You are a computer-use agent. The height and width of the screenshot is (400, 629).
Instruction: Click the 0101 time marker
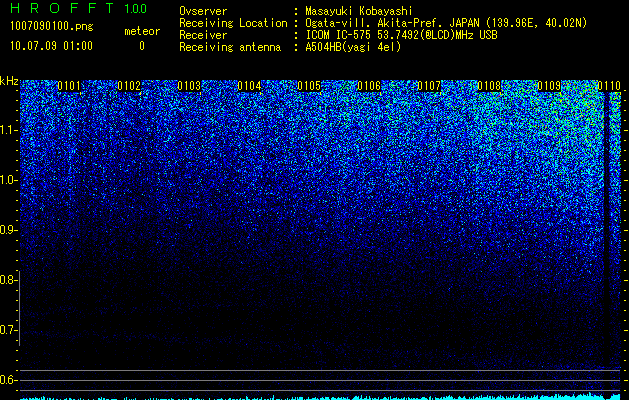pyautogui.click(x=69, y=86)
